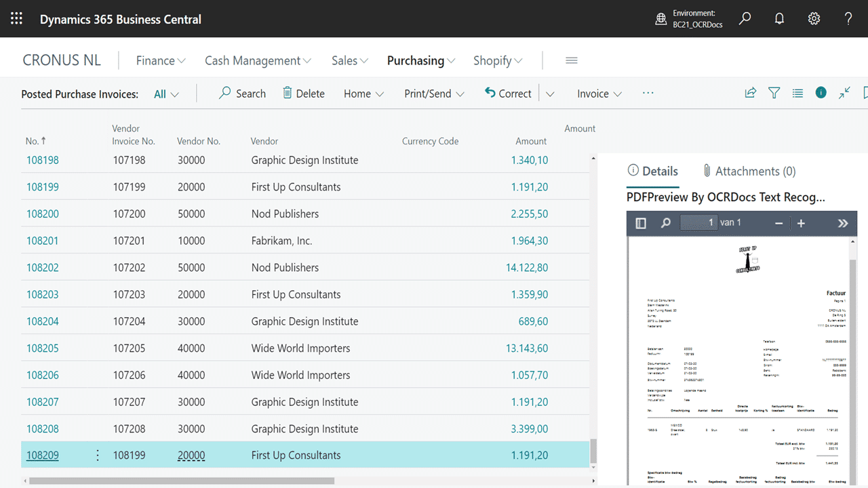Open posted invoice 108205 link
The height and width of the screenshot is (488, 868).
(43, 348)
